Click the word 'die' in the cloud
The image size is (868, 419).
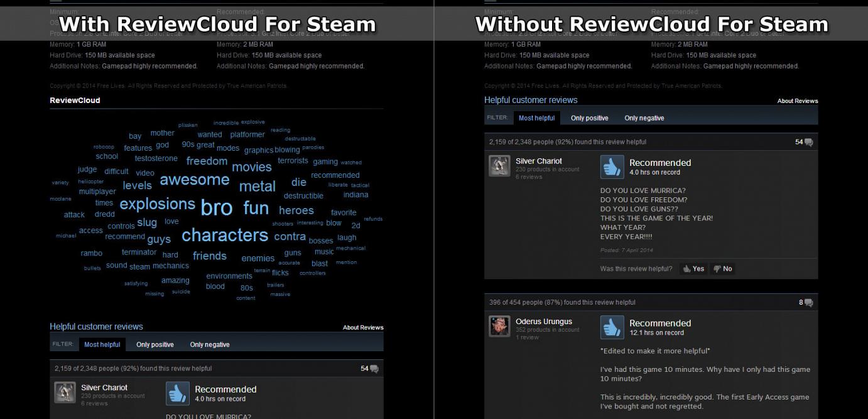click(x=299, y=182)
